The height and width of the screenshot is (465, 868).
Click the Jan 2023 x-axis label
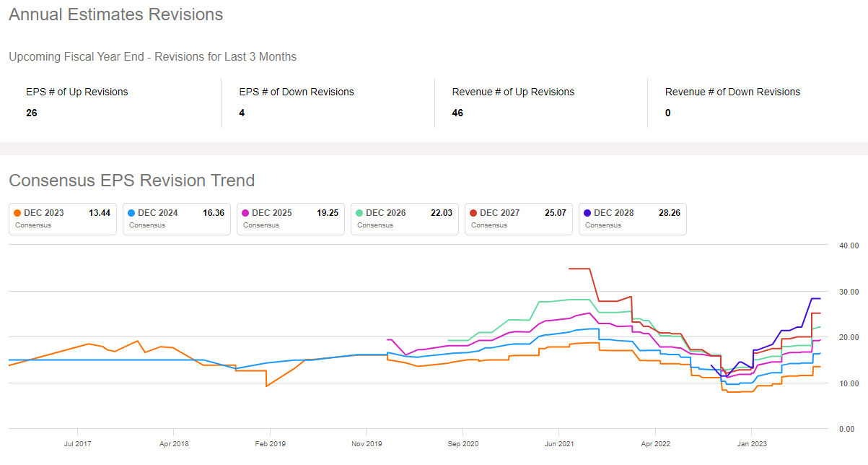coord(750,443)
